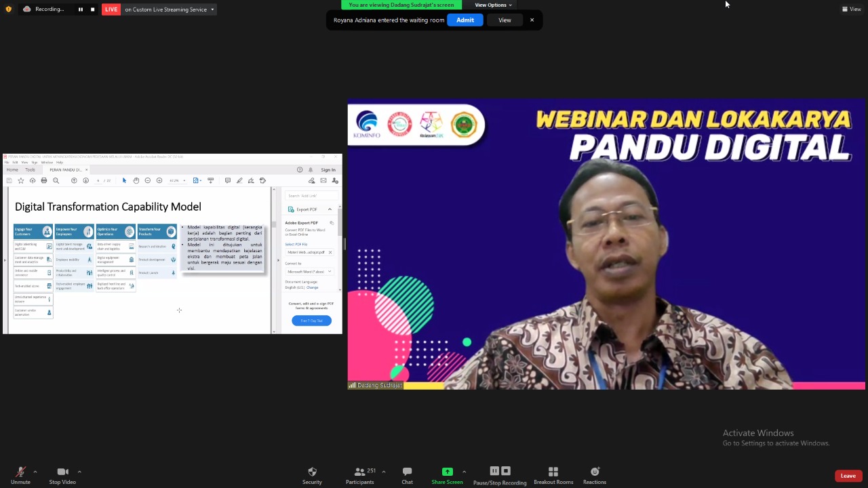Admit Royana Adriana from the waiting room
This screenshot has width=868, height=488.
[x=465, y=20]
